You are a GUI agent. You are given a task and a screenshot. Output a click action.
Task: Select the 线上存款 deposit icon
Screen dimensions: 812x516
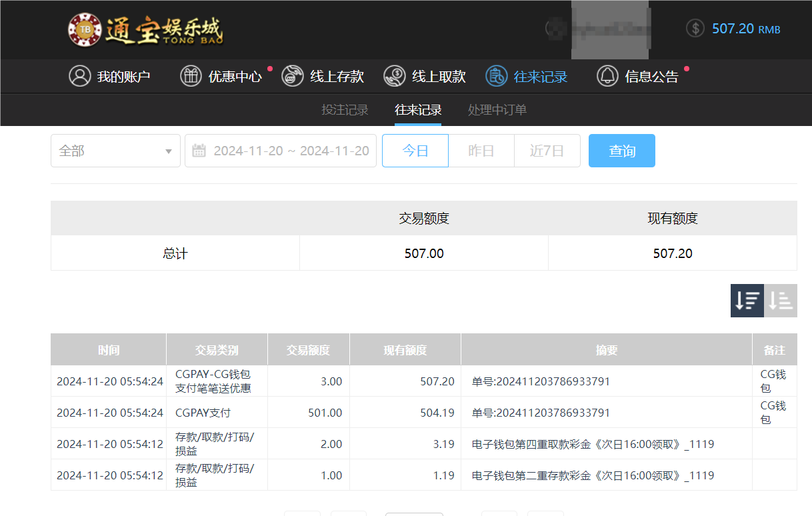tap(292, 76)
